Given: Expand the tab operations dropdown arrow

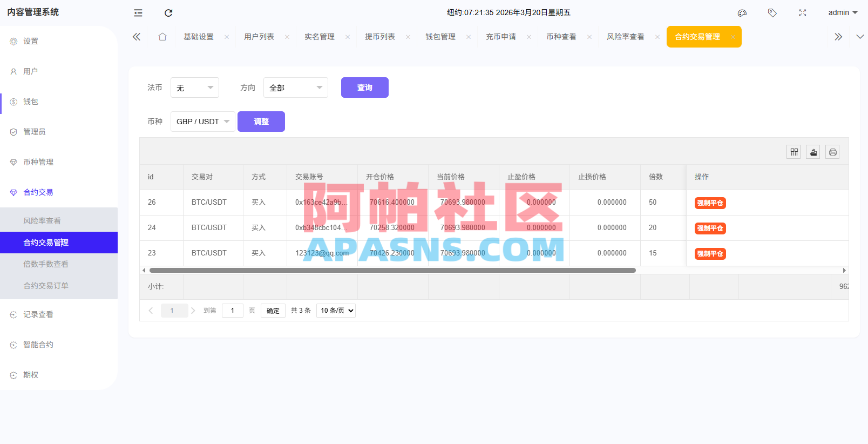Looking at the screenshot, I should [860, 37].
